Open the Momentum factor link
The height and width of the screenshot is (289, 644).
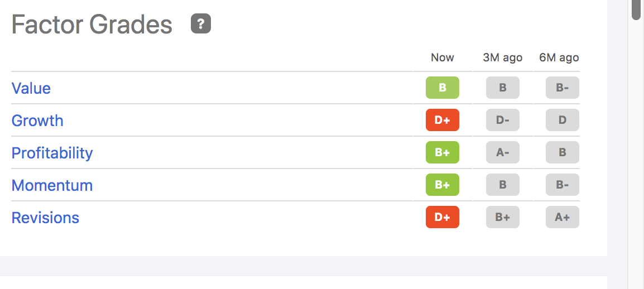coord(52,185)
